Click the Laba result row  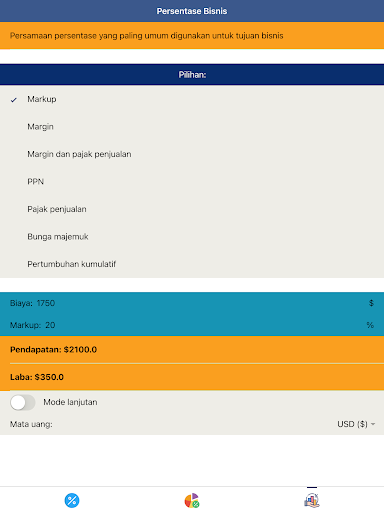192,377
